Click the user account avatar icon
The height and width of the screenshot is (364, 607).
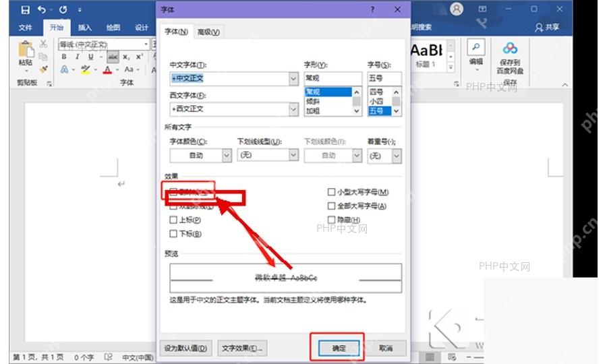[457, 9]
